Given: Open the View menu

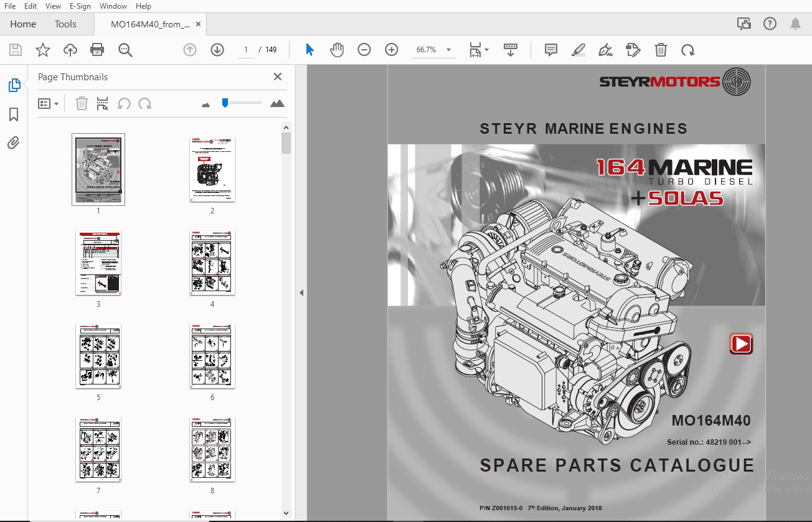Looking at the screenshot, I should point(53,6).
